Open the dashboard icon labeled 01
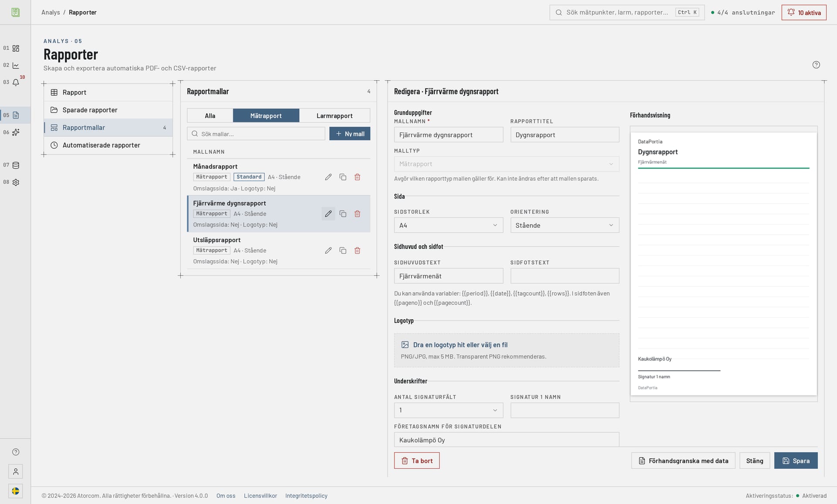Image resolution: width=837 pixels, height=504 pixels. pyautogui.click(x=16, y=48)
